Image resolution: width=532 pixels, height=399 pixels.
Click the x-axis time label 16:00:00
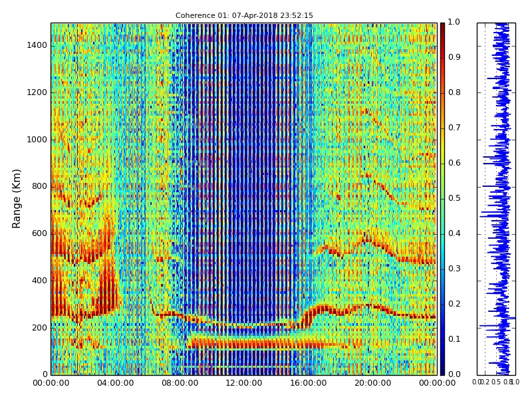coord(309,384)
